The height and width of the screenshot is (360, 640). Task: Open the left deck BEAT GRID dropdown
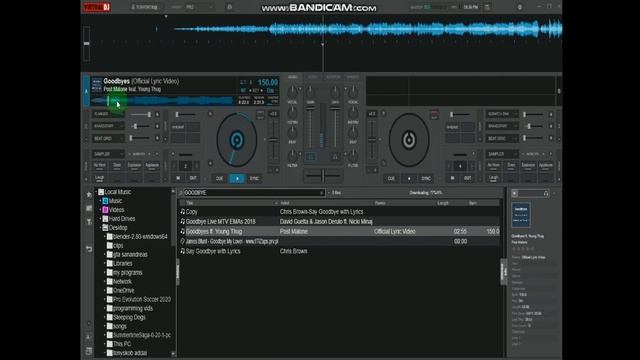108,139
